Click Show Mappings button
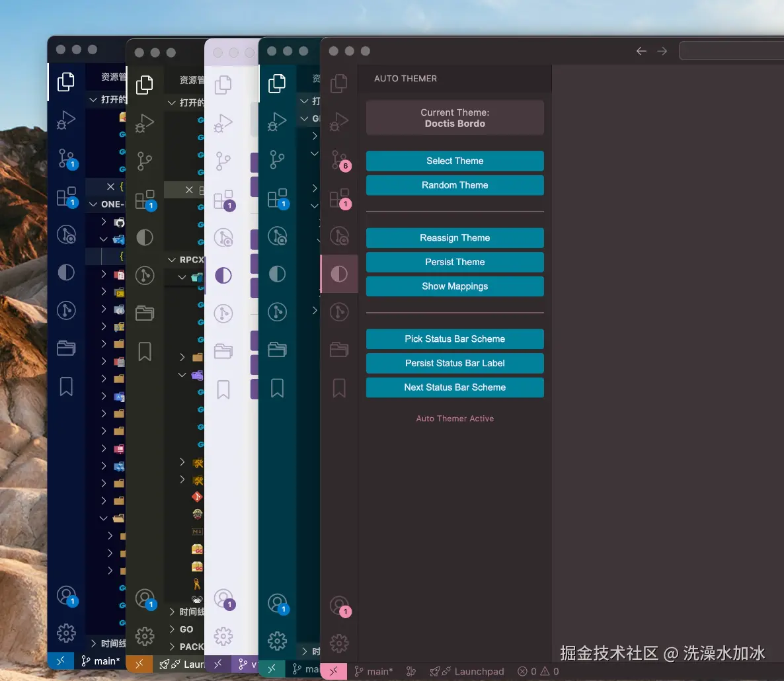This screenshot has height=681, width=784. click(455, 286)
